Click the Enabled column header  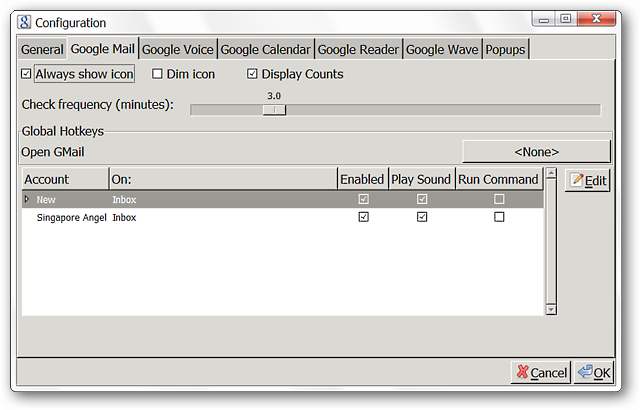(362, 179)
